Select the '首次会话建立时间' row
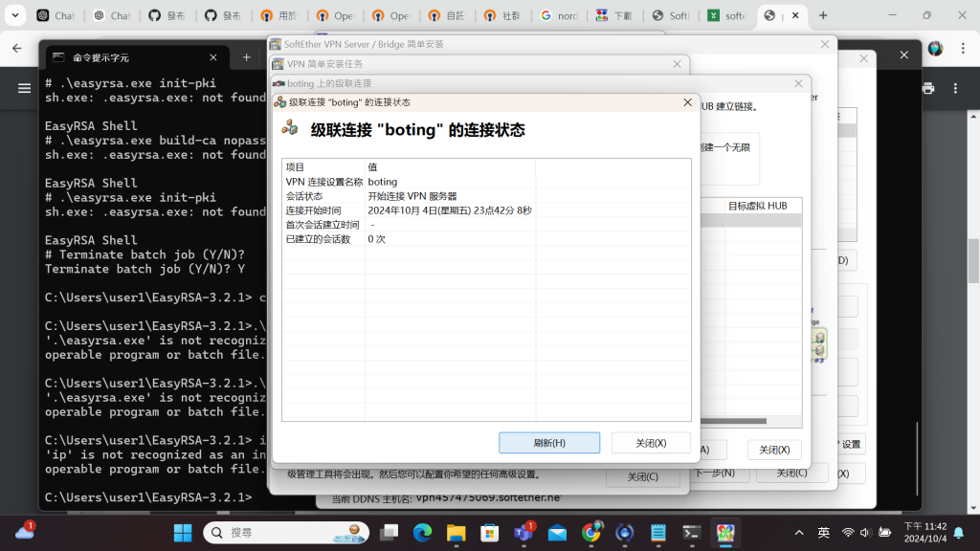Image resolution: width=980 pixels, height=551 pixels. point(486,225)
